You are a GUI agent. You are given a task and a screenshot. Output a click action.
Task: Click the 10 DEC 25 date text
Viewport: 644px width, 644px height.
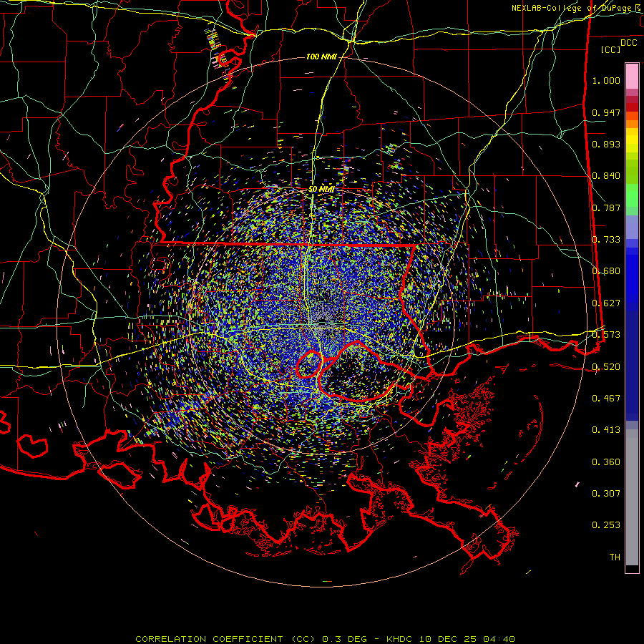pyautogui.click(x=449, y=639)
